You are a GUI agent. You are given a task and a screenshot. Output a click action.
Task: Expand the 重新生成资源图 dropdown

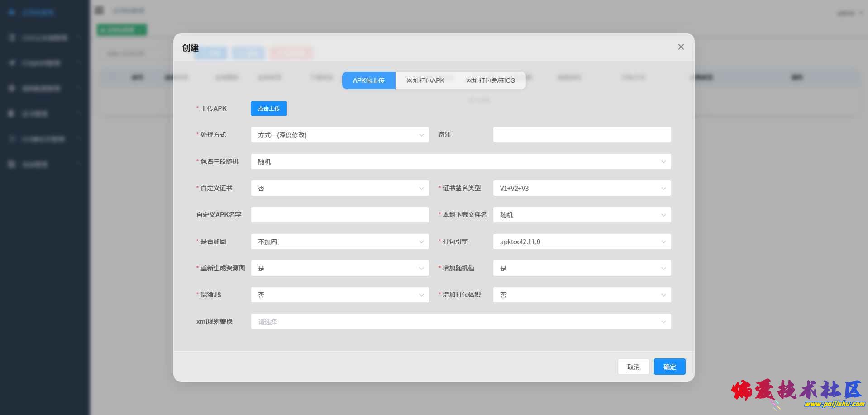click(x=339, y=268)
